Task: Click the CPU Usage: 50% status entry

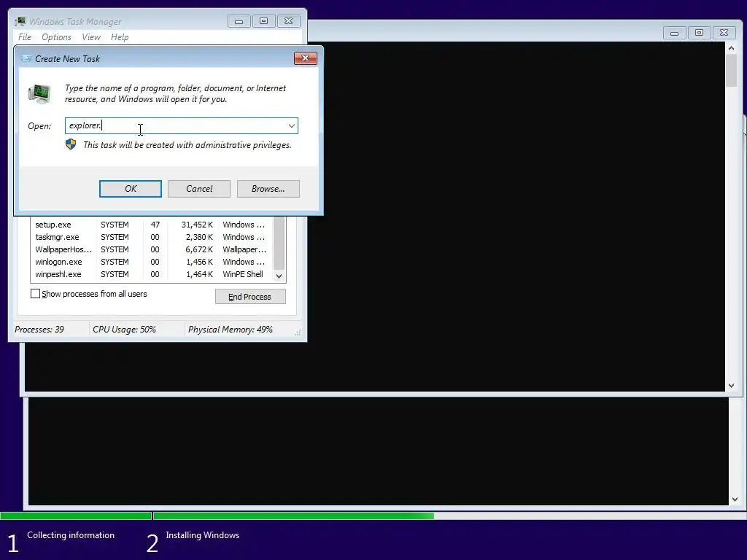Action: point(124,330)
